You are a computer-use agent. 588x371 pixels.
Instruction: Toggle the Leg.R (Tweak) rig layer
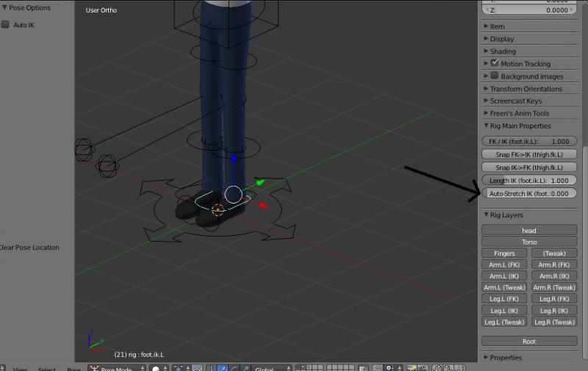(554, 322)
